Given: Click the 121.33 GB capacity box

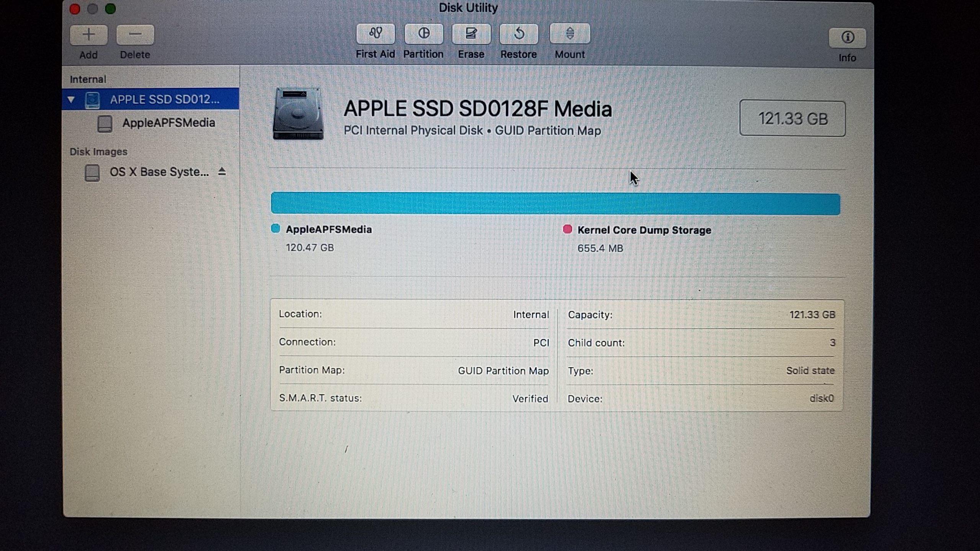Looking at the screenshot, I should pyautogui.click(x=792, y=119).
